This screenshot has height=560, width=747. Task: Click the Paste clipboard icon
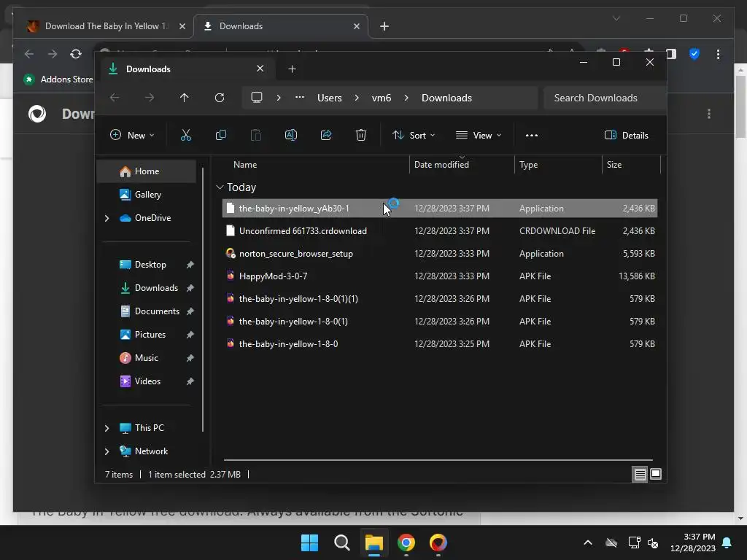tap(256, 135)
